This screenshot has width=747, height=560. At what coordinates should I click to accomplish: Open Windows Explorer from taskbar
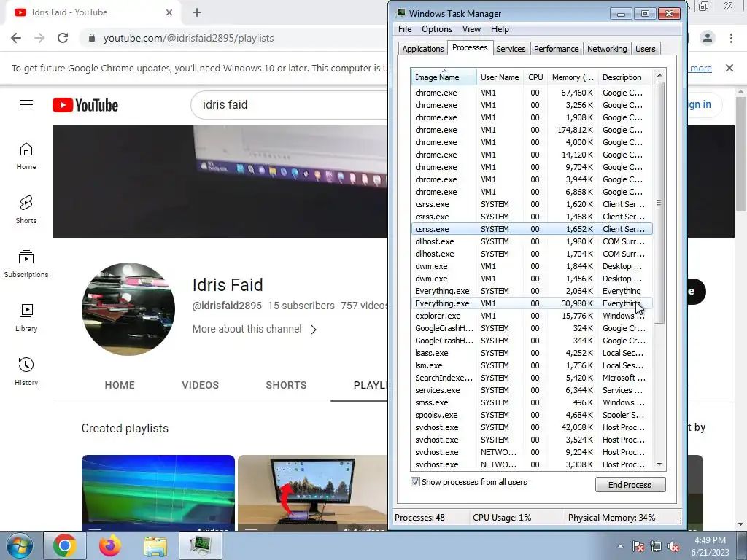[x=155, y=545]
